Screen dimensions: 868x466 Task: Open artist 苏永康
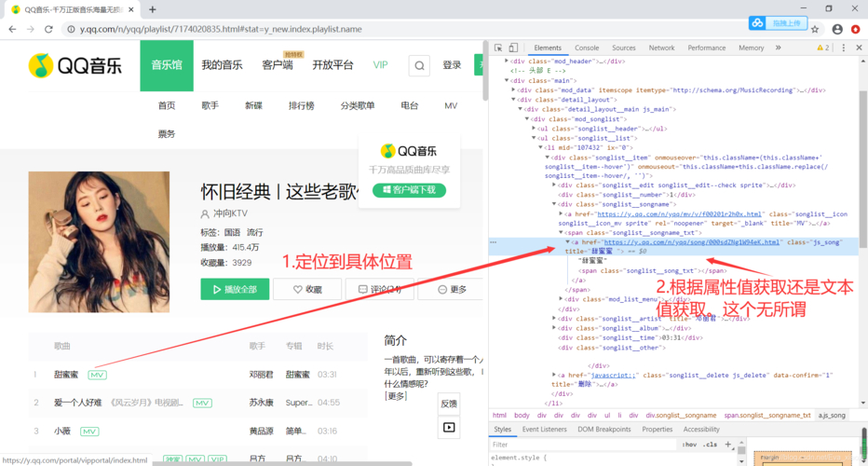(x=262, y=403)
